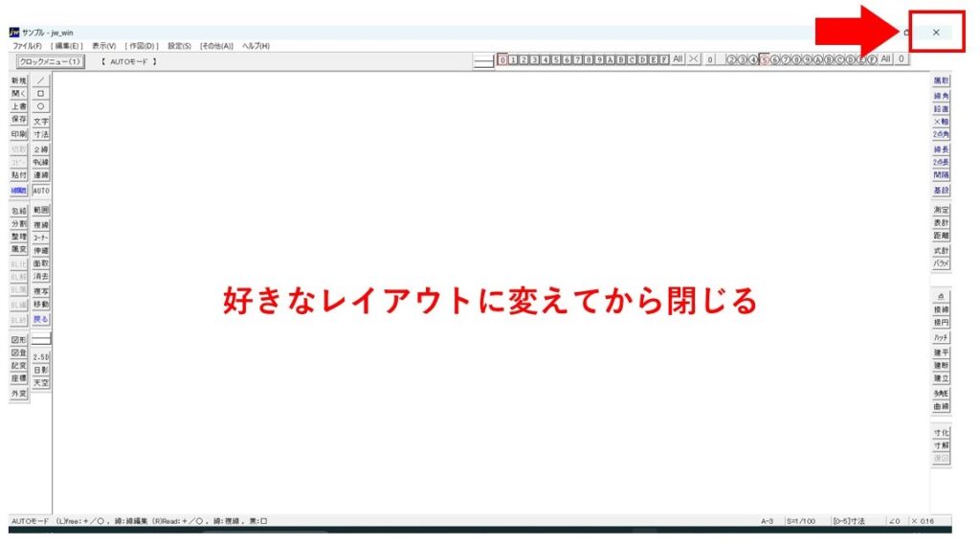
Task: Open the 設定(S) menu
Action: tap(179, 46)
